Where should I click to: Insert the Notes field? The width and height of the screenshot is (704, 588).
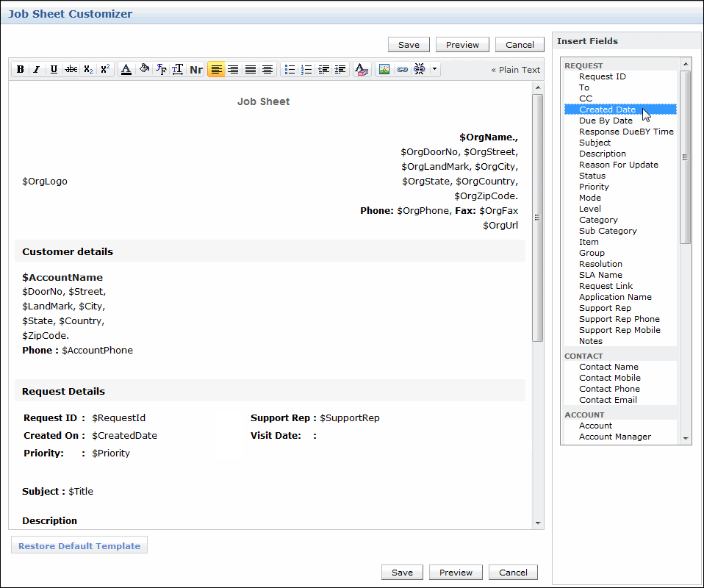[x=590, y=341]
